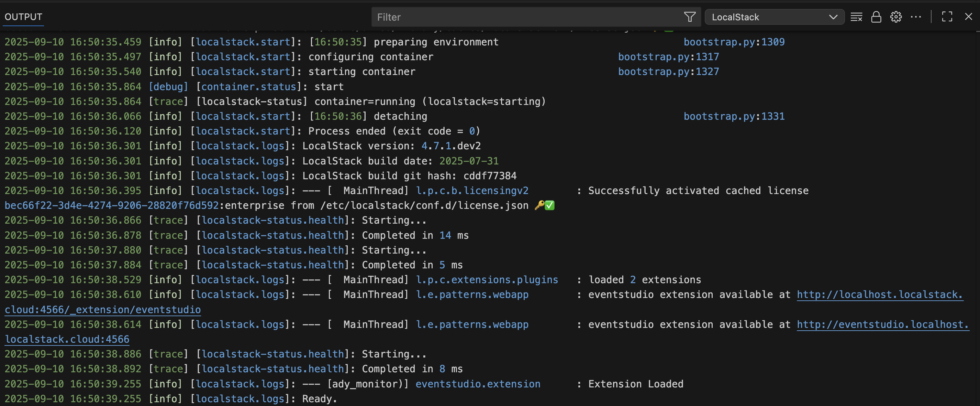Image resolution: width=980 pixels, height=406 pixels.
Task: Toggle auto scrolling with the lock icon
Action: click(877, 17)
